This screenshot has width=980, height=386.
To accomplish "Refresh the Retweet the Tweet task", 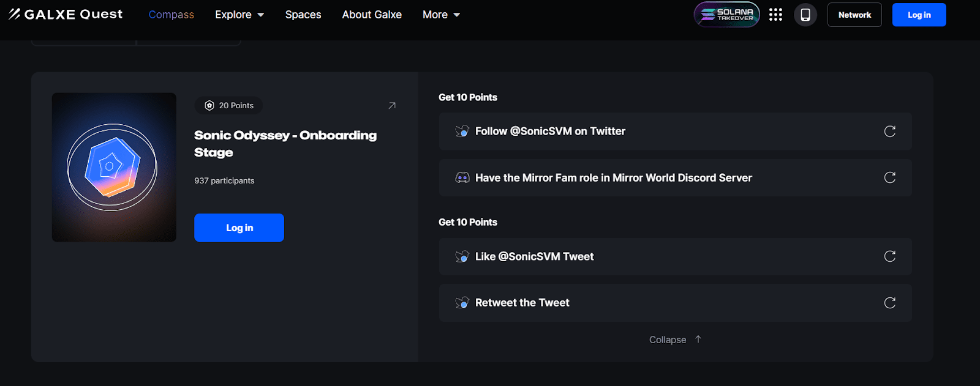I will pos(890,303).
